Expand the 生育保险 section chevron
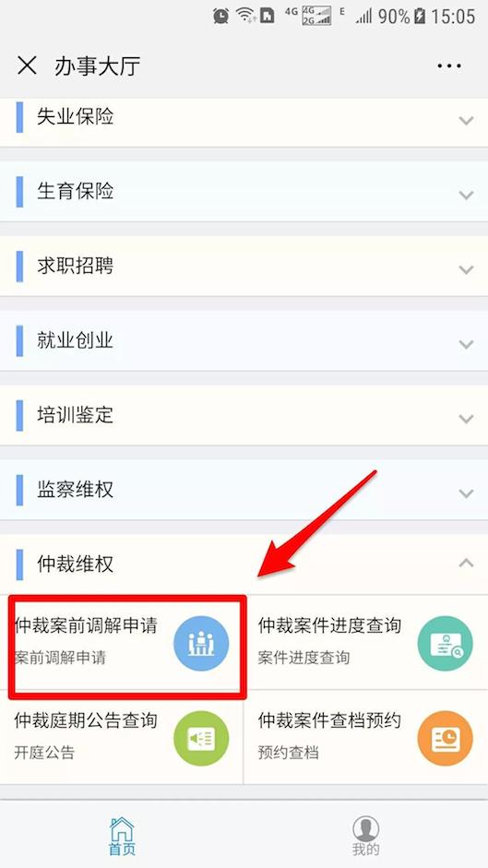The height and width of the screenshot is (868, 488). tap(467, 195)
